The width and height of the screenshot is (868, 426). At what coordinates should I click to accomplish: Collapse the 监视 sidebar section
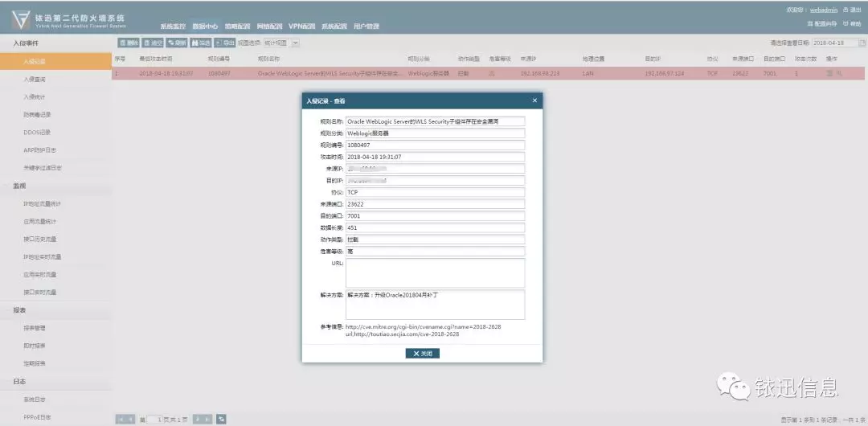(55, 186)
